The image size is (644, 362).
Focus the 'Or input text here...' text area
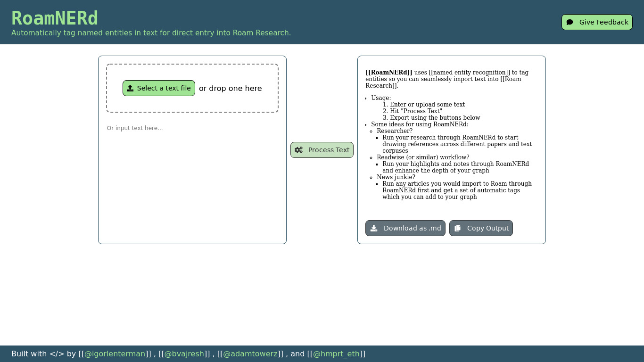(192, 179)
